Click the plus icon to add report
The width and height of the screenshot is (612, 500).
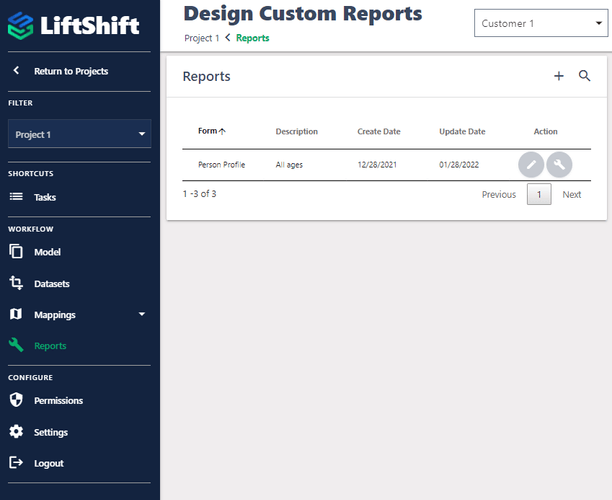559,77
